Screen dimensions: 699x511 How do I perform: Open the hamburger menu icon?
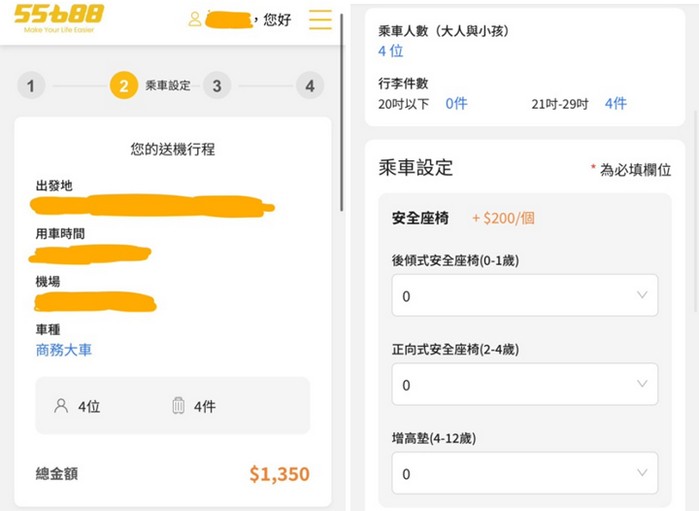click(320, 19)
